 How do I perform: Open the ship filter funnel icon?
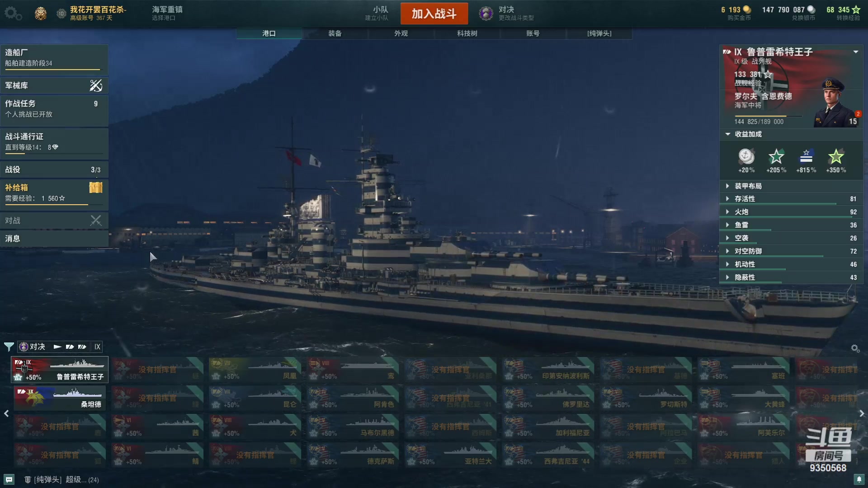9,347
